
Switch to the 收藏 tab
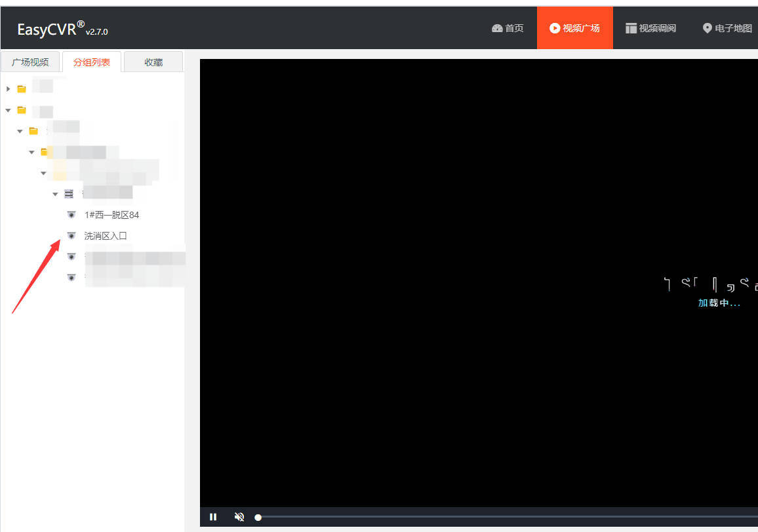[x=153, y=62]
